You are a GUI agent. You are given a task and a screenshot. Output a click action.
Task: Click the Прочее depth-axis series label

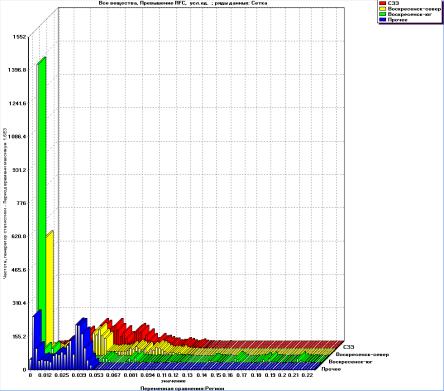point(332,369)
